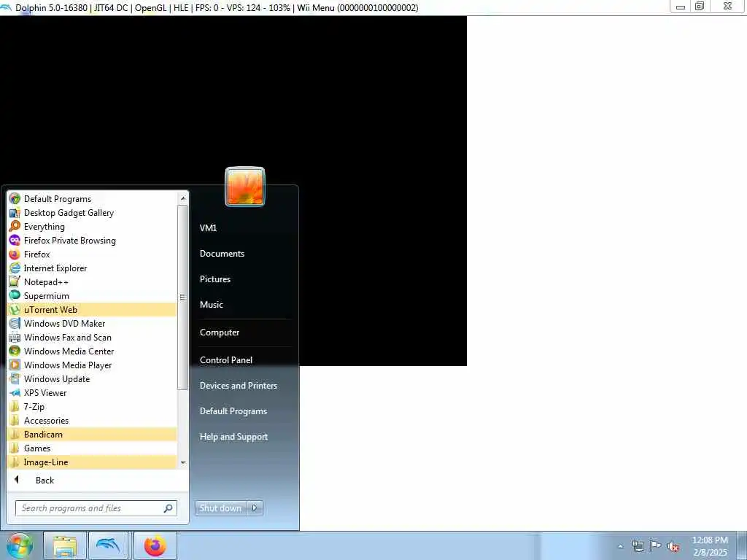Click the Search programs and files field
Viewport: 747px width, 560px height.
click(96, 508)
